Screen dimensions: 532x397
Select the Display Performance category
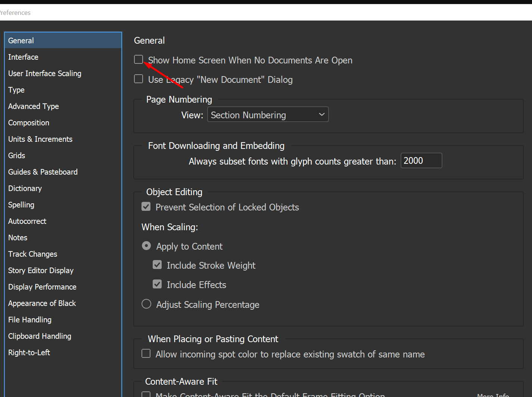(42, 287)
